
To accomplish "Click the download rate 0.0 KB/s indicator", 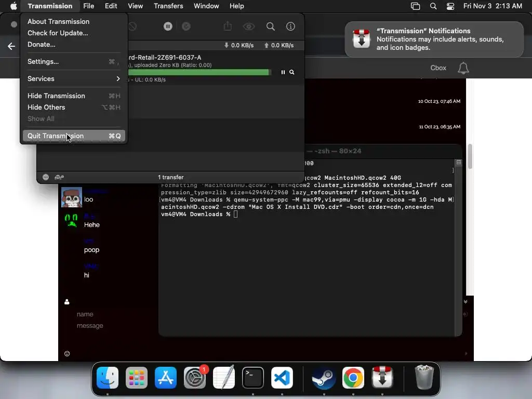I will (x=239, y=45).
